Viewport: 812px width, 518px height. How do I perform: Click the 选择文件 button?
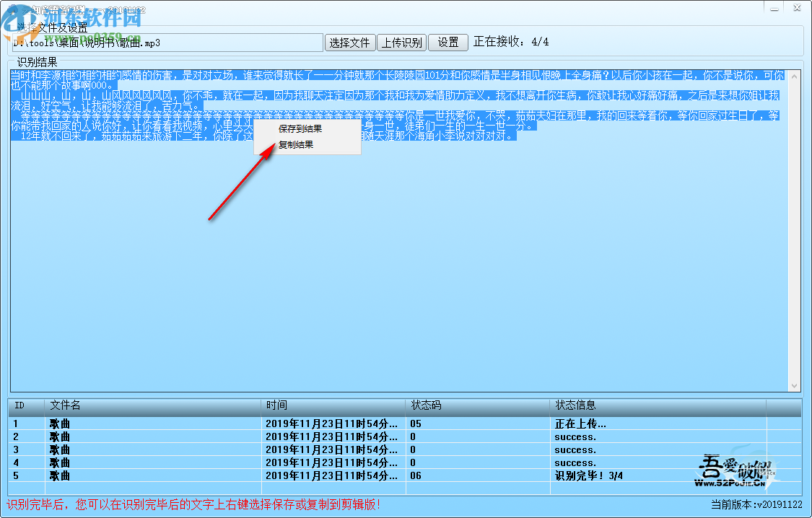point(350,42)
